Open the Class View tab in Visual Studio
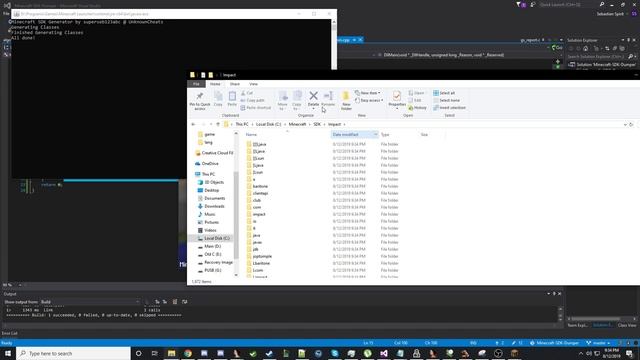The height and width of the screenshot is (360, 640). [x=627, y=325]
